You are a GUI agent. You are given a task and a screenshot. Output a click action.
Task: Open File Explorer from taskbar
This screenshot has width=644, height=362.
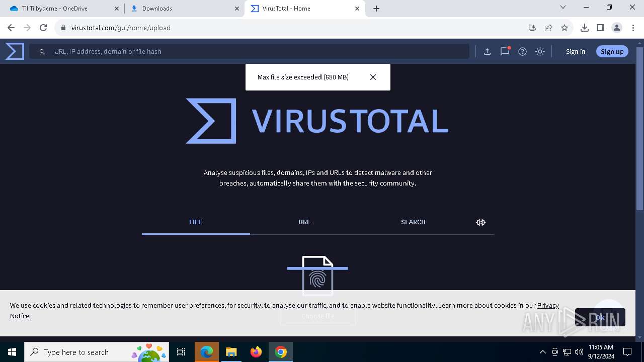coord(231,352)
